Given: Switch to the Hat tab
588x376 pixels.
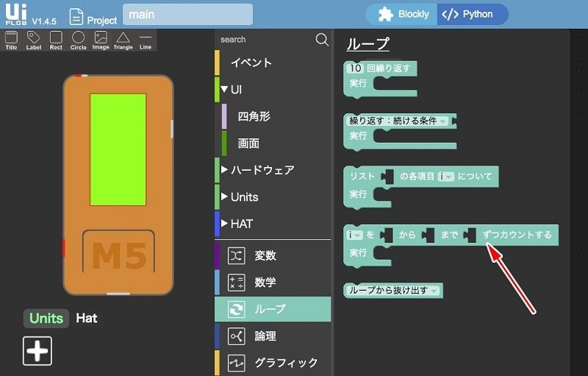Looking at the screenshot, I should [x=87, y=318].
